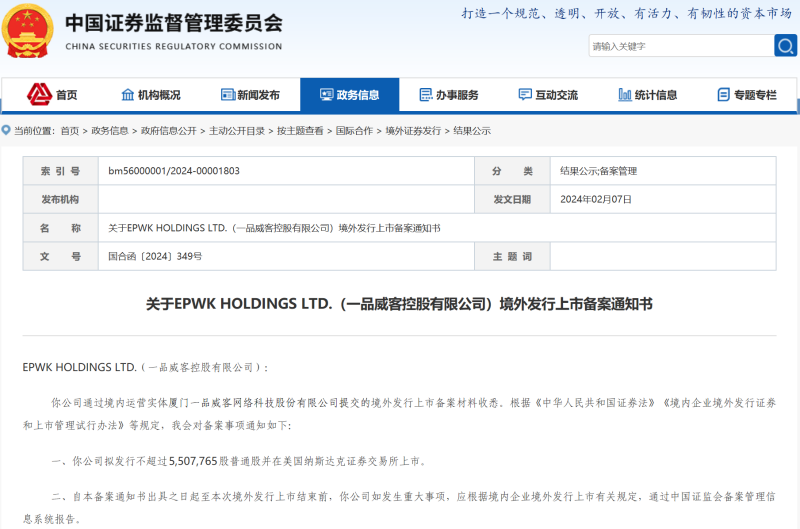Click the building icon beside 机构概况
800x529 pixels.
tap(128, 94)
